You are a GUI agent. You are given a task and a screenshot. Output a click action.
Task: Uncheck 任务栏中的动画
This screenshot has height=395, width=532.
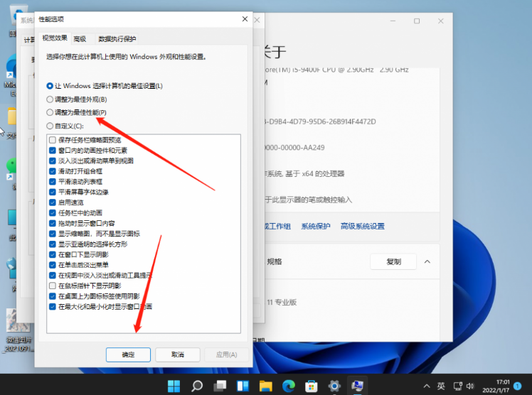[53, 212]
